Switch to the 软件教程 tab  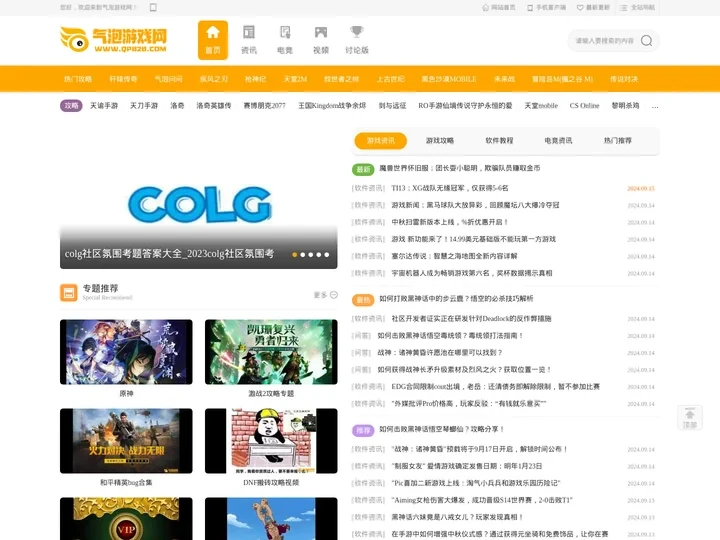(499, 141)
